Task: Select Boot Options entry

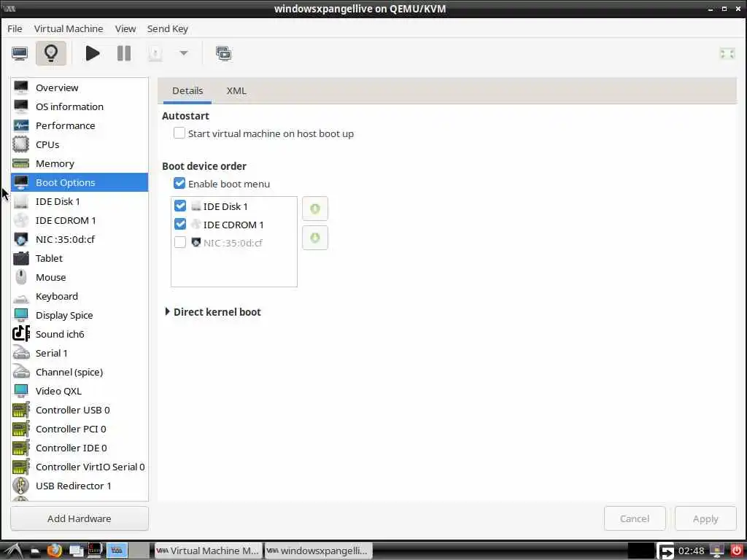Action: click(x=80, y=182)
